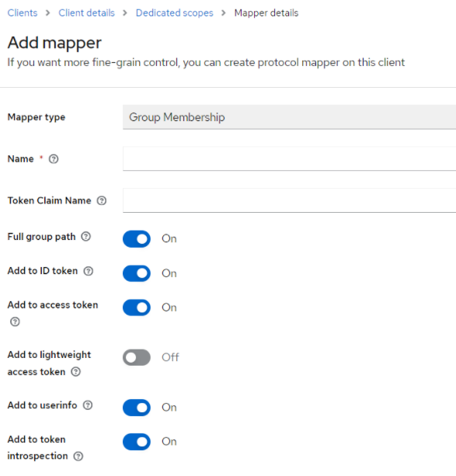Image resolution: width=456 pixels, height=476 pixels.
Task: Focus the Token Claim Name input field
Action: pos(289,200)
